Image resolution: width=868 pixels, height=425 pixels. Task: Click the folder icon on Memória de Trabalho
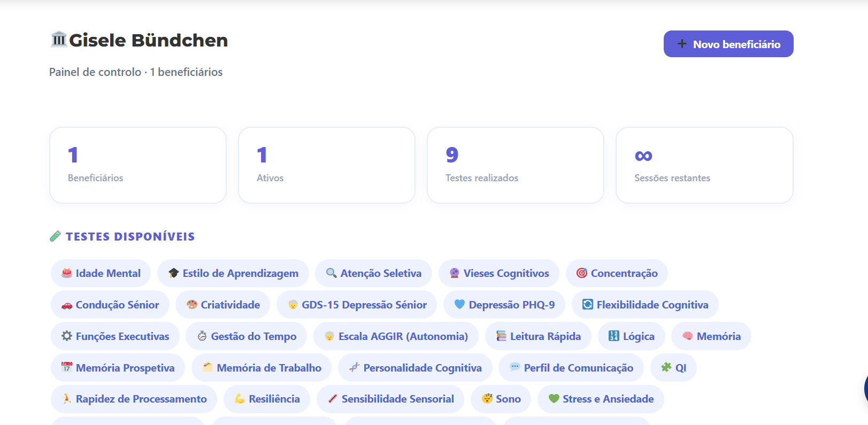click(x=208, y=367)
